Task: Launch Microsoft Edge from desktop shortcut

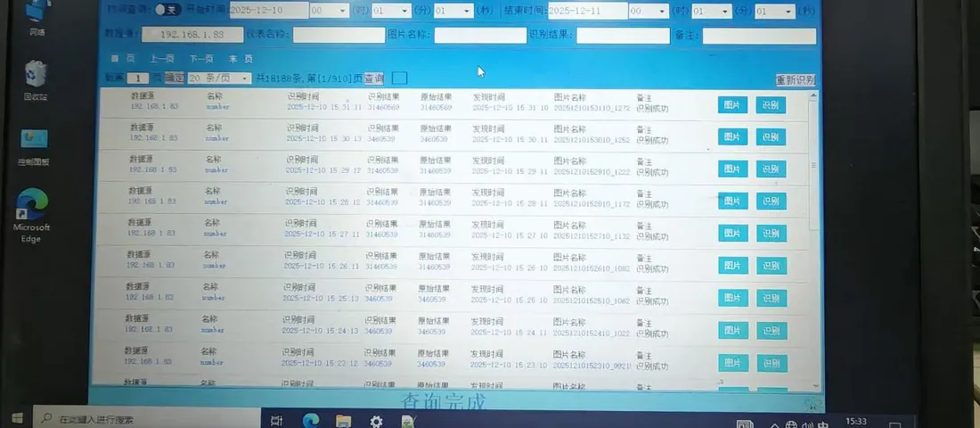Action: tap(31, 215)
